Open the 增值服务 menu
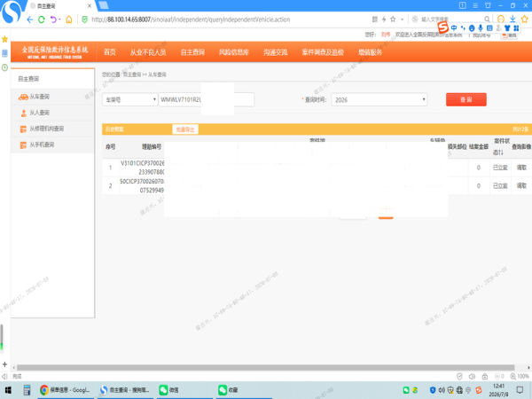 pos(370,52)
